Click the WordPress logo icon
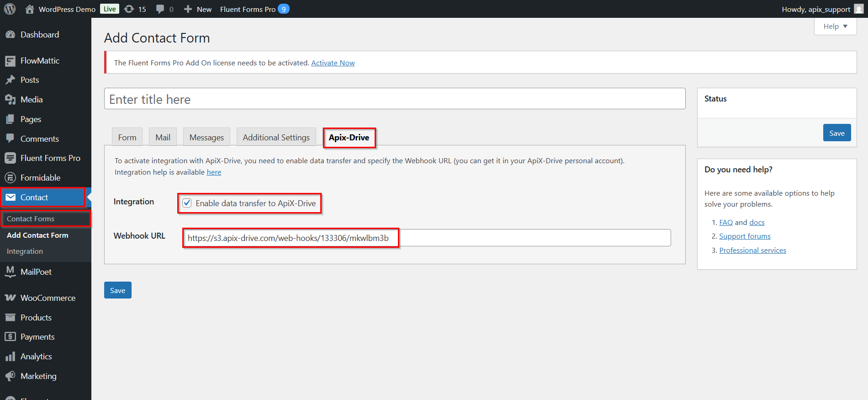This screenshot has width=868, height=400. click(x=10, y=9)
